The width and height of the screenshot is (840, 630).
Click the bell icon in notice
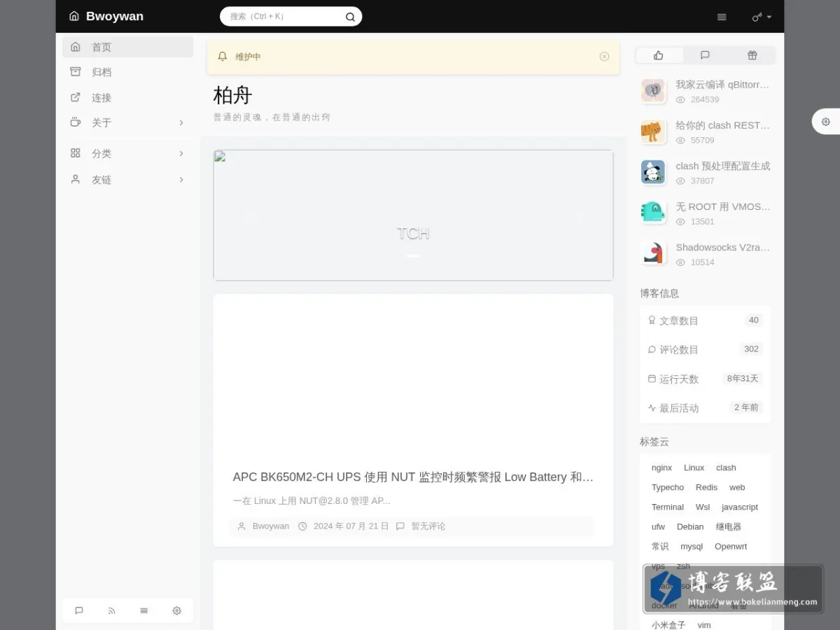pos(223,57)
